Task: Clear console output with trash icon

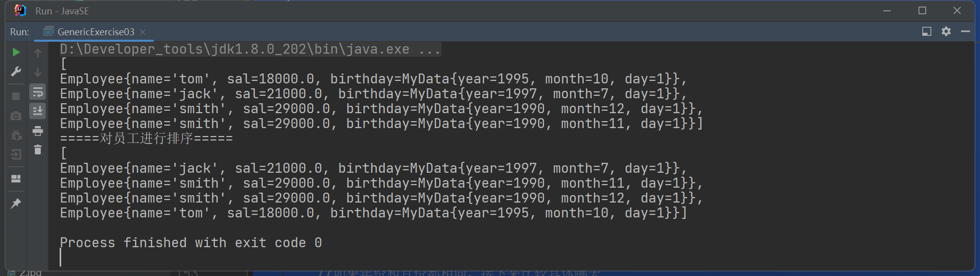Action: tap(38, 149)
